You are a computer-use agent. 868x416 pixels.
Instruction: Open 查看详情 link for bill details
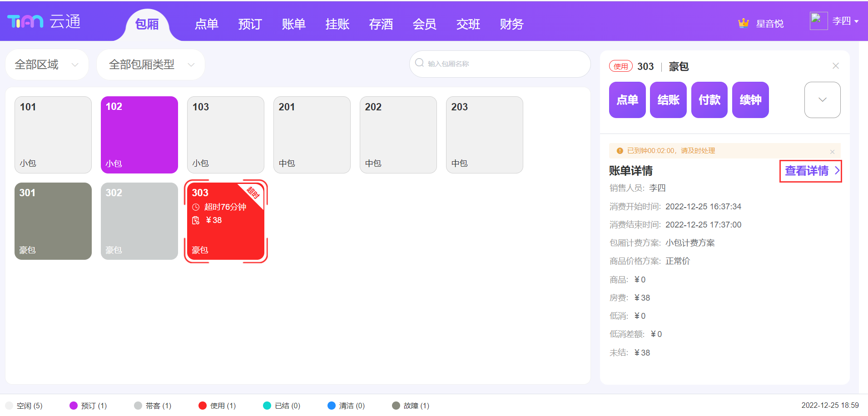(811, 171)
